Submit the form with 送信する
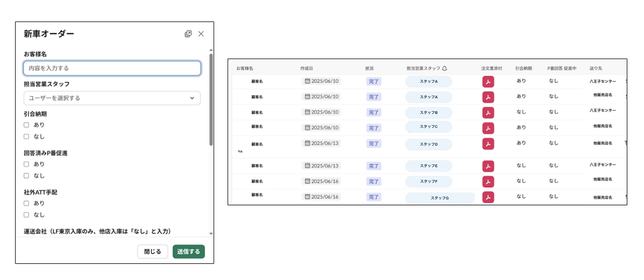This screenshot has width=644, height=280. [188, 252]
